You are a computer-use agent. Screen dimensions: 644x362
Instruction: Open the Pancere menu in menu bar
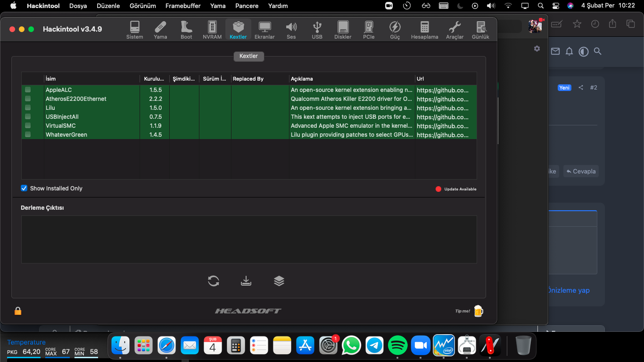[247, 6]
